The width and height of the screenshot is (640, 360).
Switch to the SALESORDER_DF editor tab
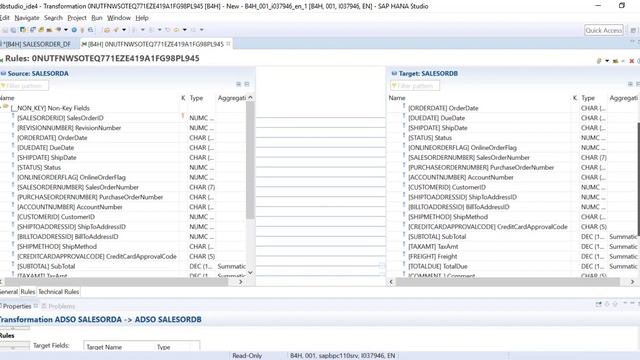pos(38,44)
